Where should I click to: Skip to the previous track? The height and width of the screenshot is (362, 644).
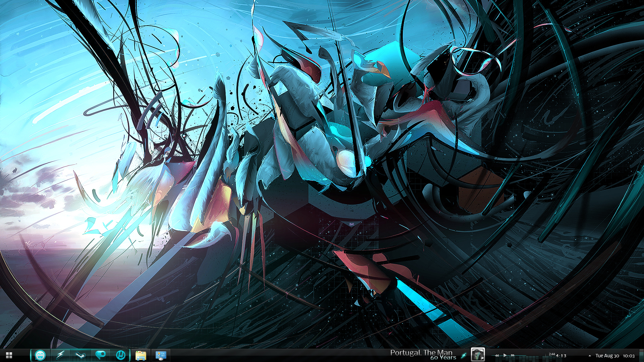497,355
